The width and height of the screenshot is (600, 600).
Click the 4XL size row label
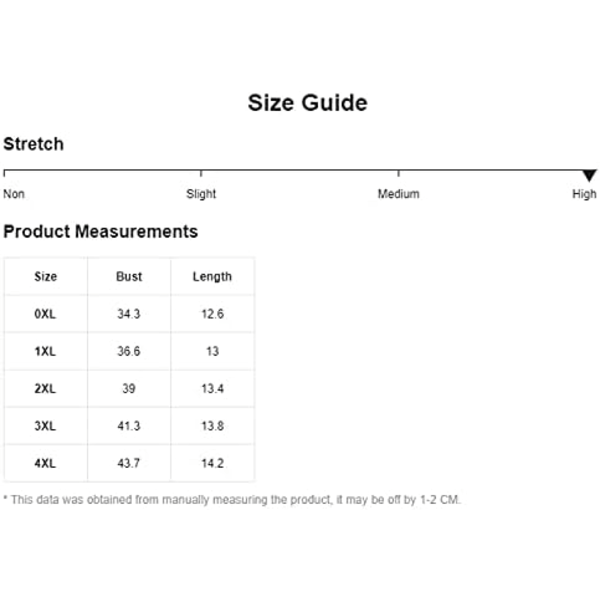(x=45, y=463)
